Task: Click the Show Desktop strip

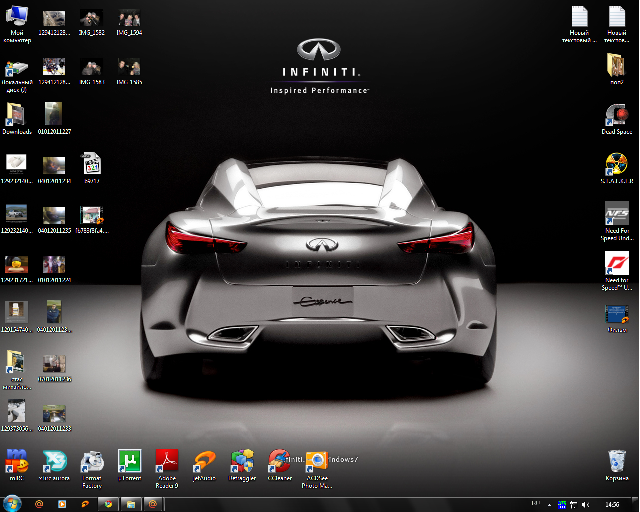Action: coord(637,505)
